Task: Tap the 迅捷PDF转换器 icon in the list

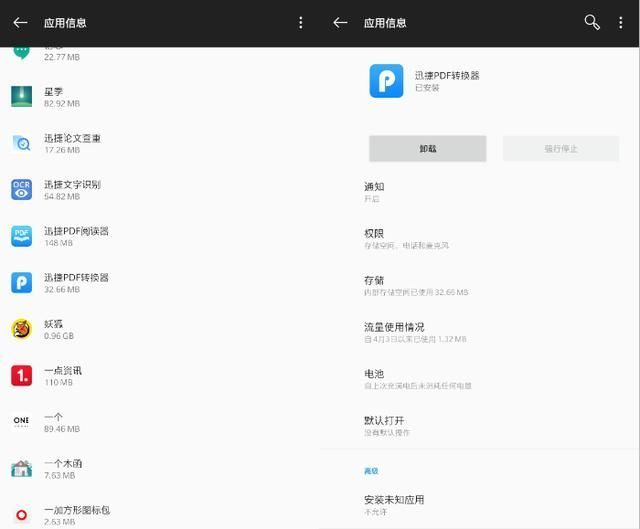Action: coord(21,282)
